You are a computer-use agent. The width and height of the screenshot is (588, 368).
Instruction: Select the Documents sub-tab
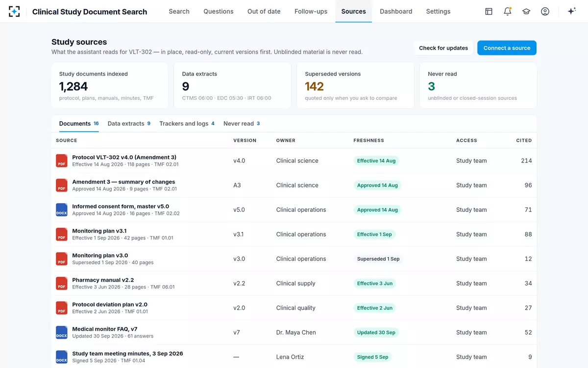pyautogui.click(x=79, y=124)
